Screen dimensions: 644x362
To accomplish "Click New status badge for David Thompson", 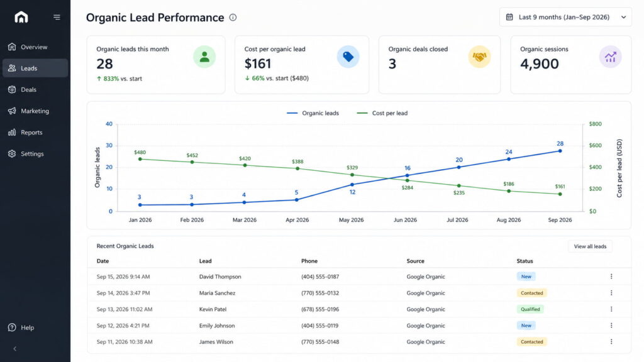I will coord(526,277).
